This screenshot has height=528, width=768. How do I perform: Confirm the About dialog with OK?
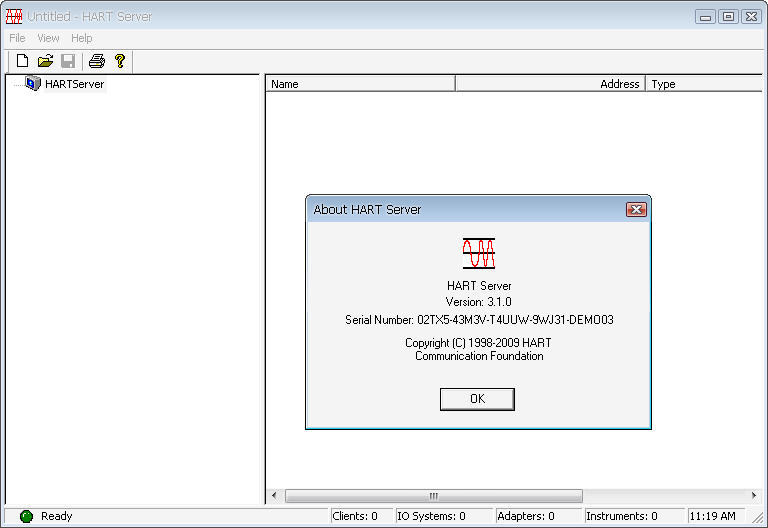pyautogui.click(x=477, y=399)
